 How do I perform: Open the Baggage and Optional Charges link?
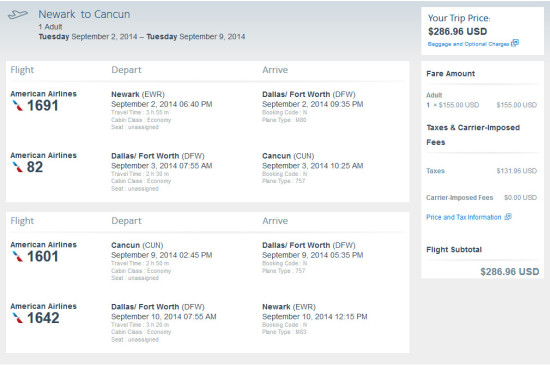tap(468, 44)
